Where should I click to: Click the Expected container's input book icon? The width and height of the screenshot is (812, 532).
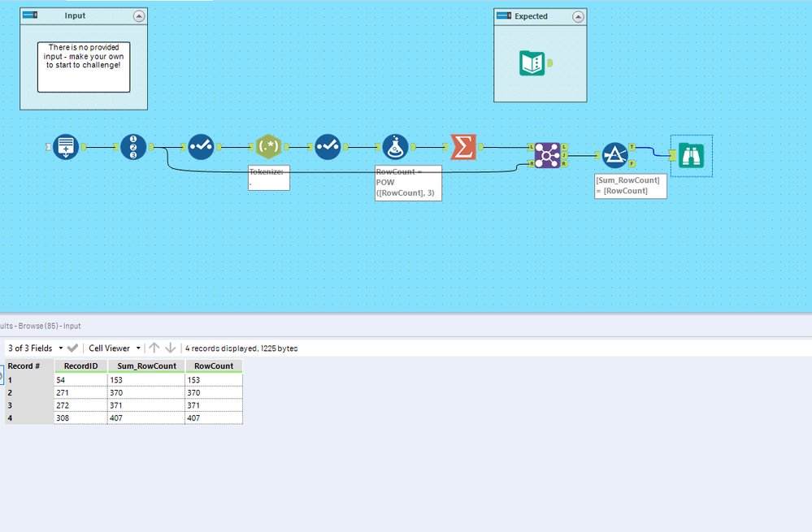[532, 63]
